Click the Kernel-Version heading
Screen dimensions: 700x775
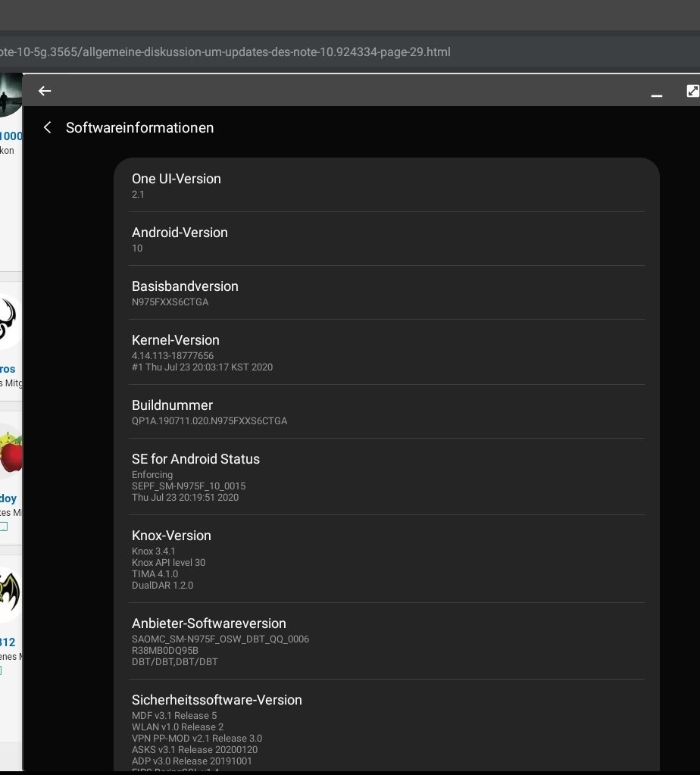pyautogui.click(x=176, y=340)
